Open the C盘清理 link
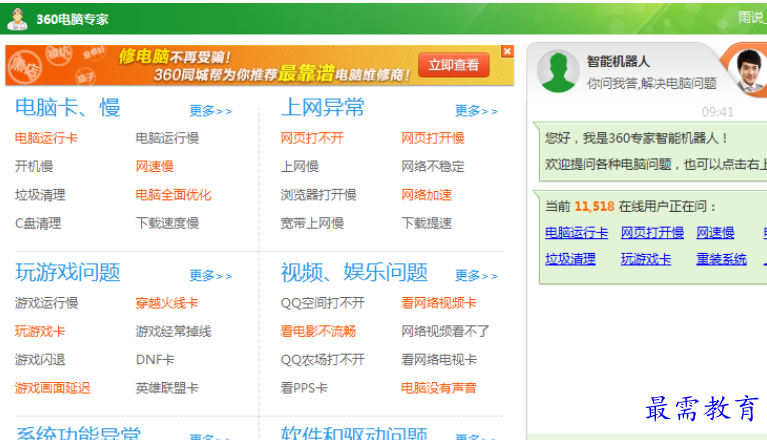 [x=38, y=223]
